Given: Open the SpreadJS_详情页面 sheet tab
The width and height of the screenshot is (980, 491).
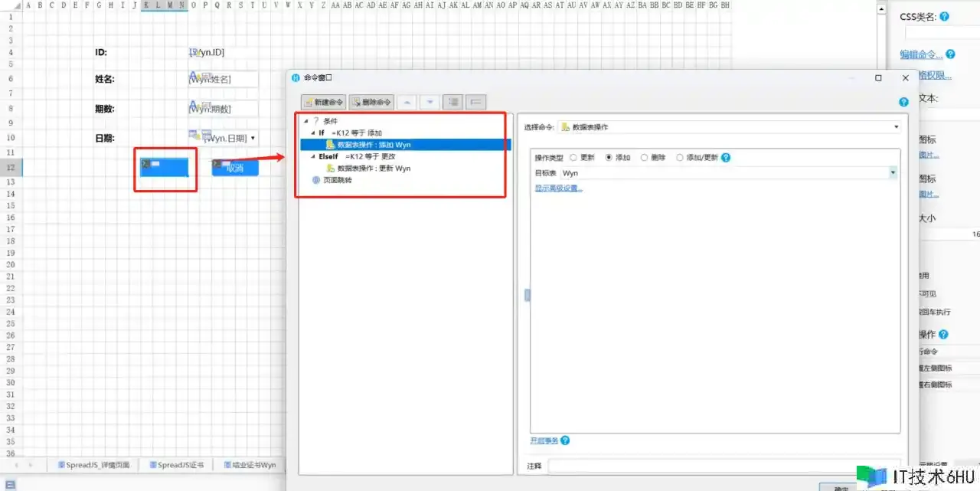Looking at the screenshot, I should tap(93, 465).
